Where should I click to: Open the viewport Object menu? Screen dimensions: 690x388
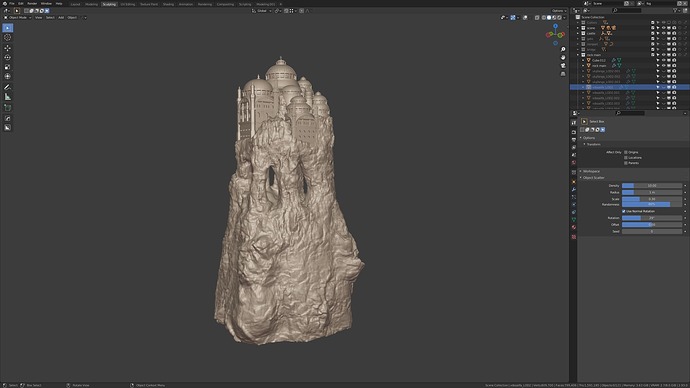72,18
